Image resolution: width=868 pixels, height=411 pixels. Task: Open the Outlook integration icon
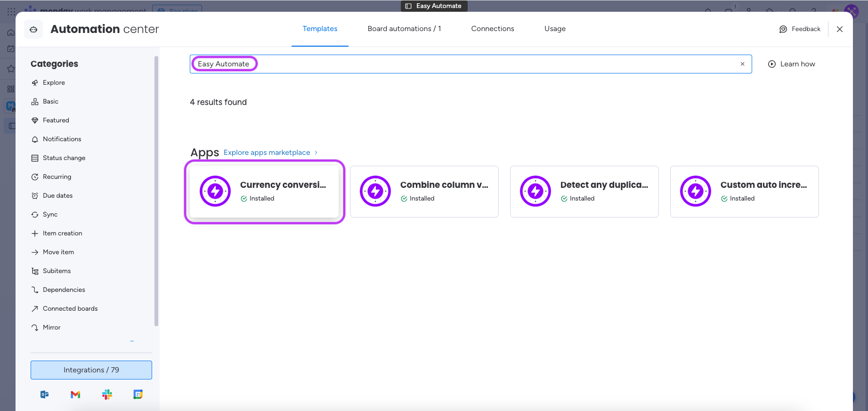(x=45, y=395)
